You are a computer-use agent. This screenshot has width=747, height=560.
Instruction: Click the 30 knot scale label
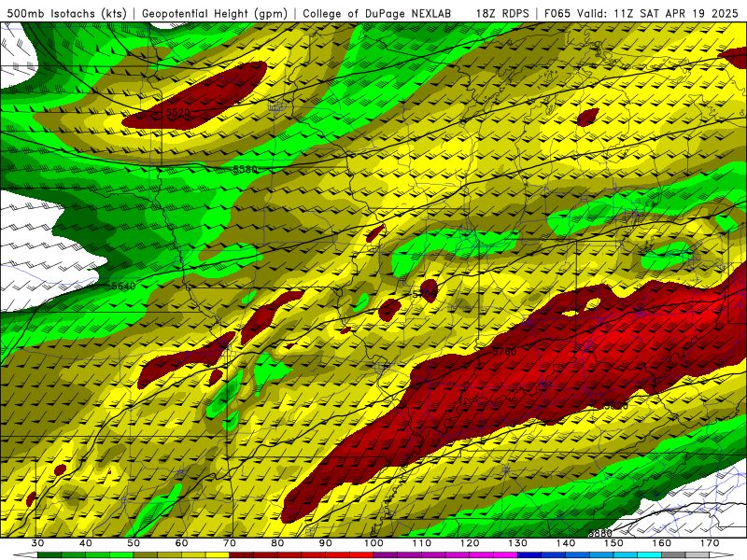click(37, 543)
